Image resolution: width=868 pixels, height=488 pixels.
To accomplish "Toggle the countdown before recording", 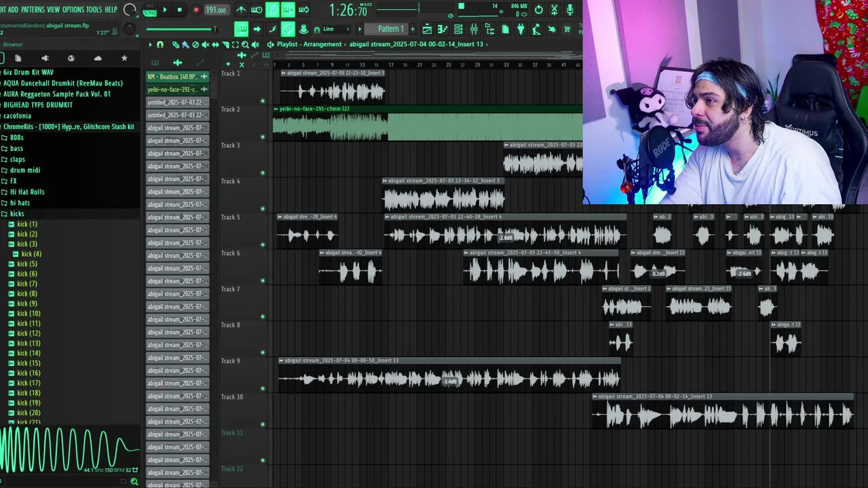I will coord(274,9).
